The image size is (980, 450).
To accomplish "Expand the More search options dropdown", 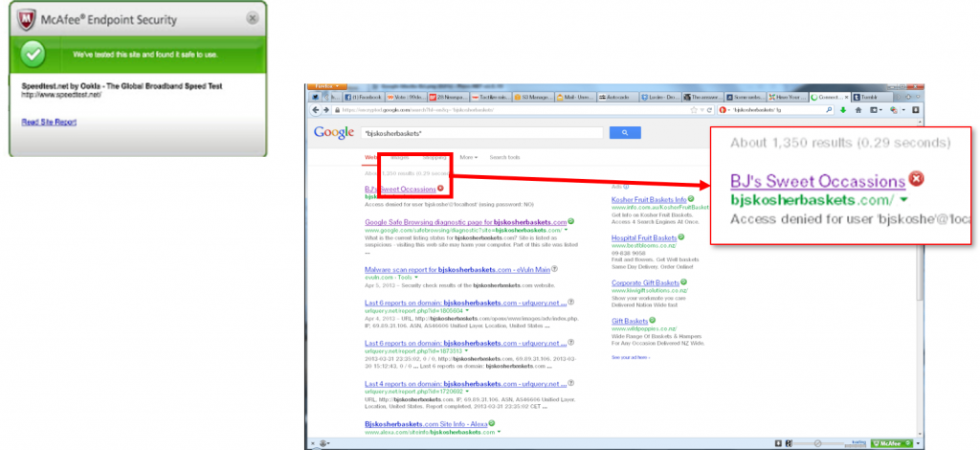I will click(x=469, y=157).
